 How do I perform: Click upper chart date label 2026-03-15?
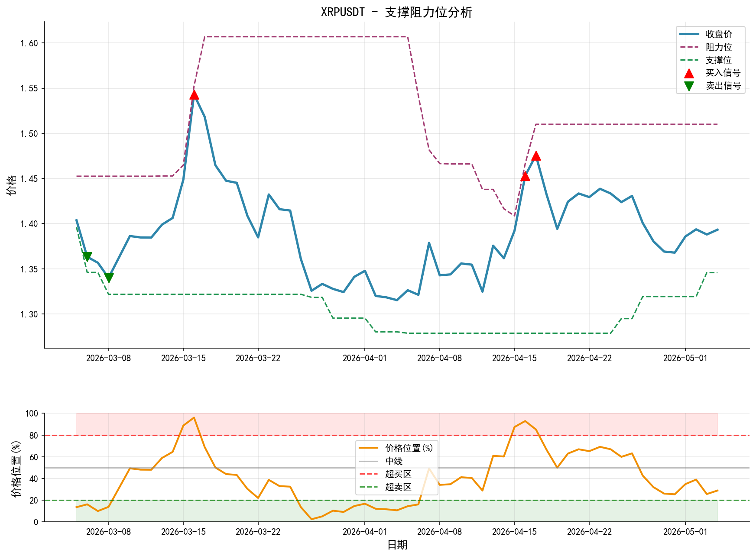coord(183,358)
